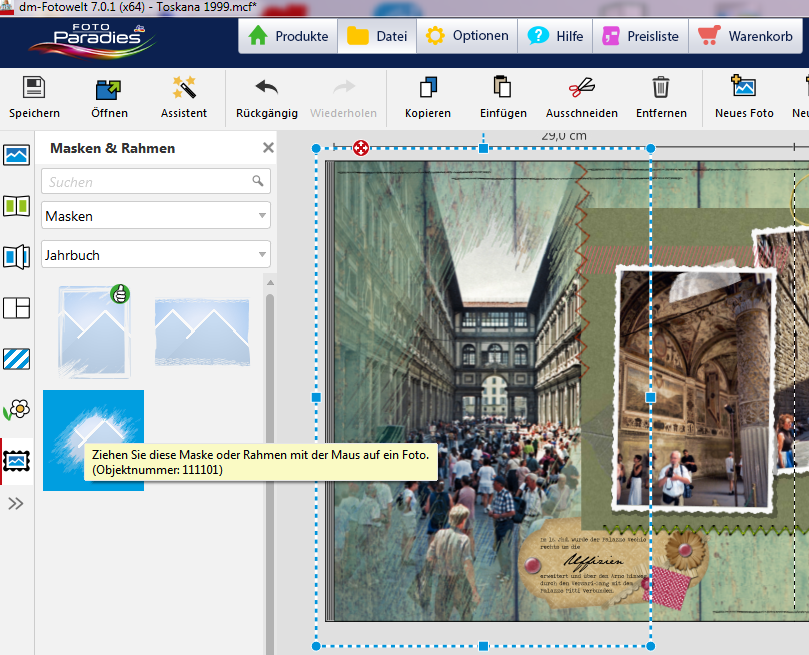
Task: Expand sidebar with double chevron
Action: [x=16, y=504]
